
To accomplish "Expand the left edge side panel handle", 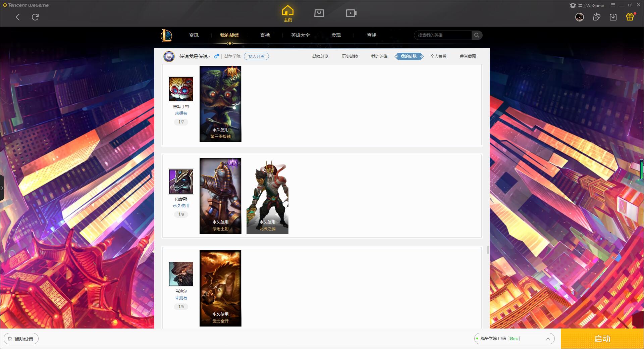I will point(2,188).
